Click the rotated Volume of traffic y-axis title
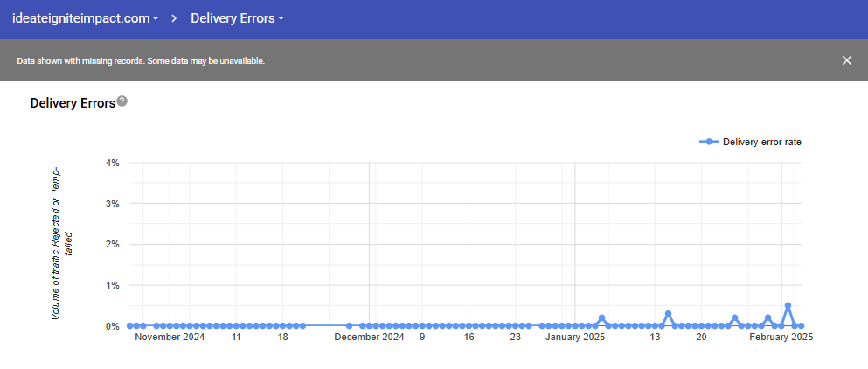This screenshot has height=369, width=868. [x=60, y=243]
